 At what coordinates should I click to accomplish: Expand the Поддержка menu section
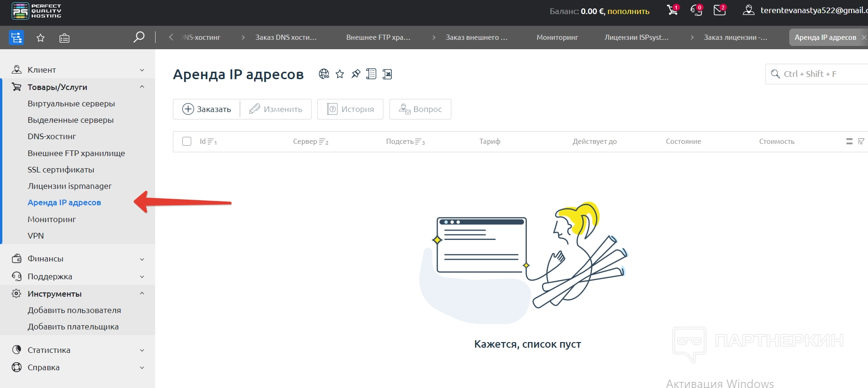coord(77,276)
